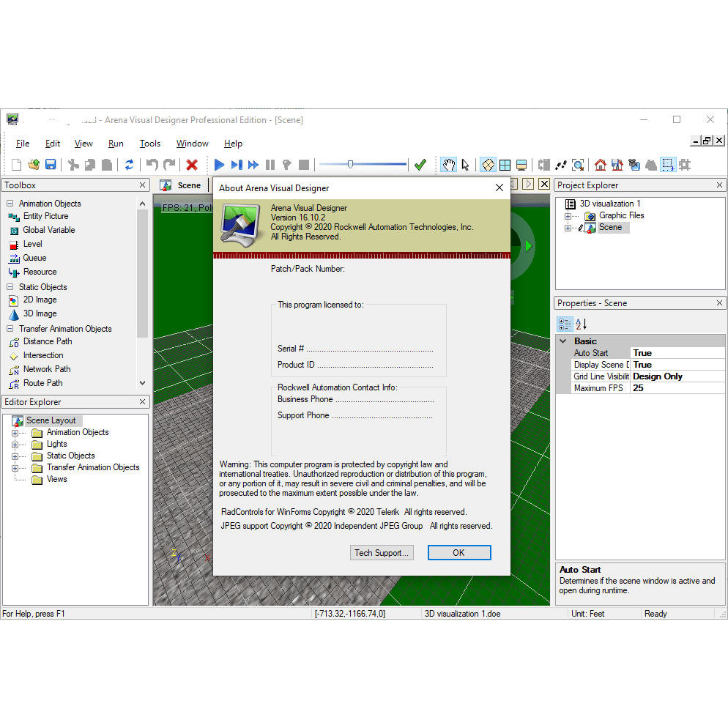This screenshot has height=728, width=728.
Task: Select the hand pan tool
Action: pos(448,165)
